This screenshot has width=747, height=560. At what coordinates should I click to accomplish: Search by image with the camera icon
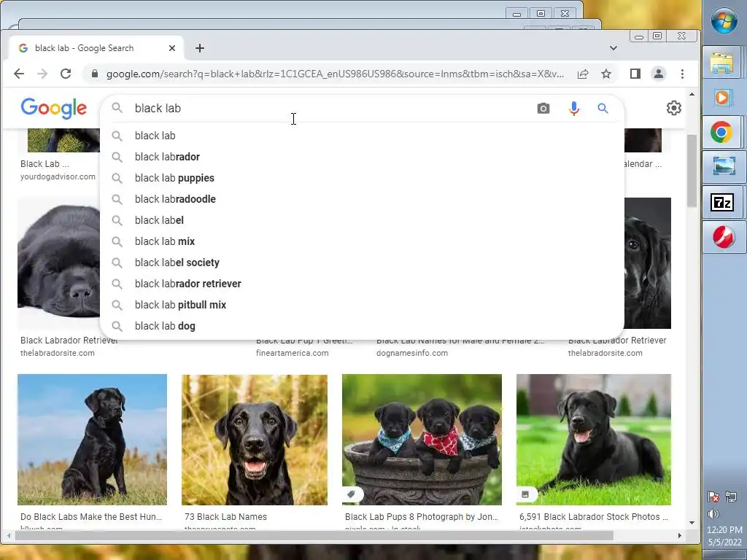pyautogui.click(x=543, y=108)
